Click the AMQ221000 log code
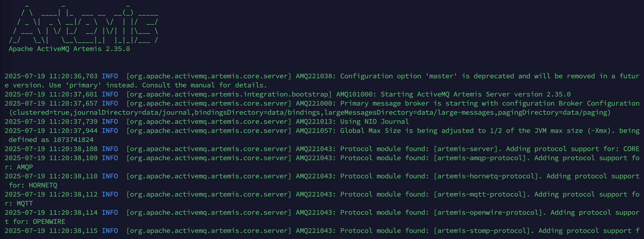Viewport: 644px width, 239px height. [315, 103]
